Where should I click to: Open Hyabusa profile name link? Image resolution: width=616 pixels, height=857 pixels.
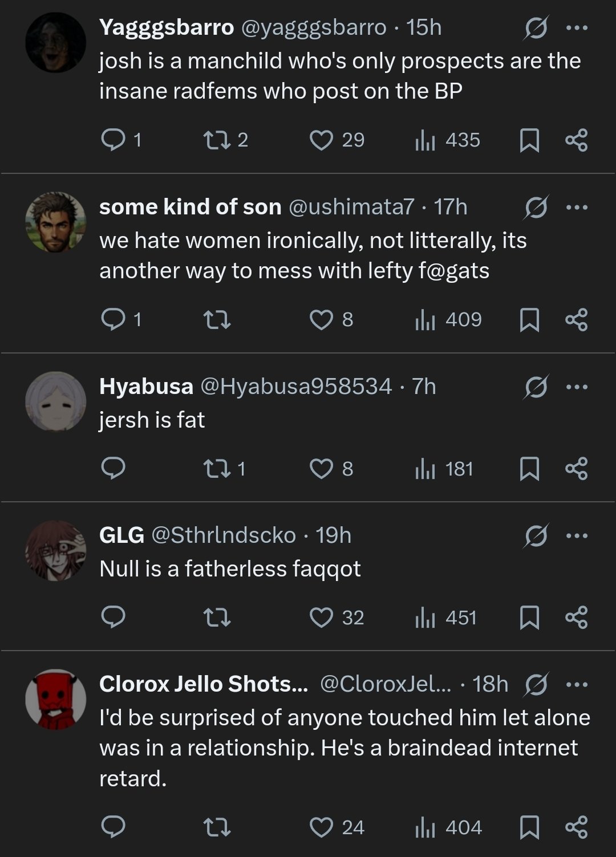146,387
